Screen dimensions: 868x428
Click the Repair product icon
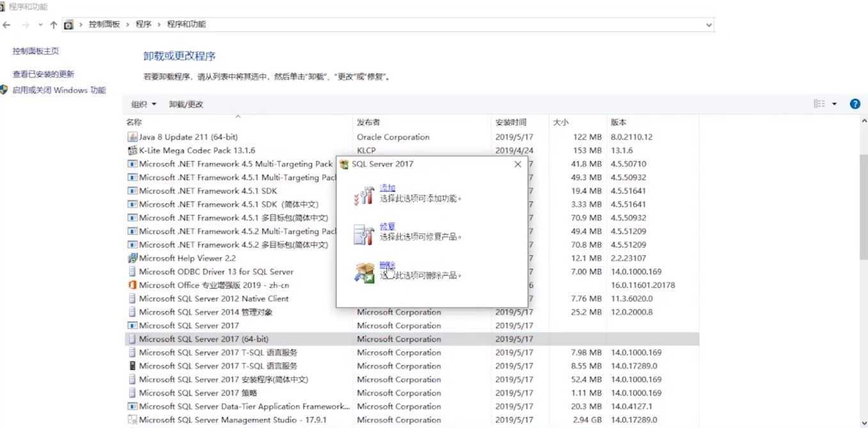coord(364,234)
